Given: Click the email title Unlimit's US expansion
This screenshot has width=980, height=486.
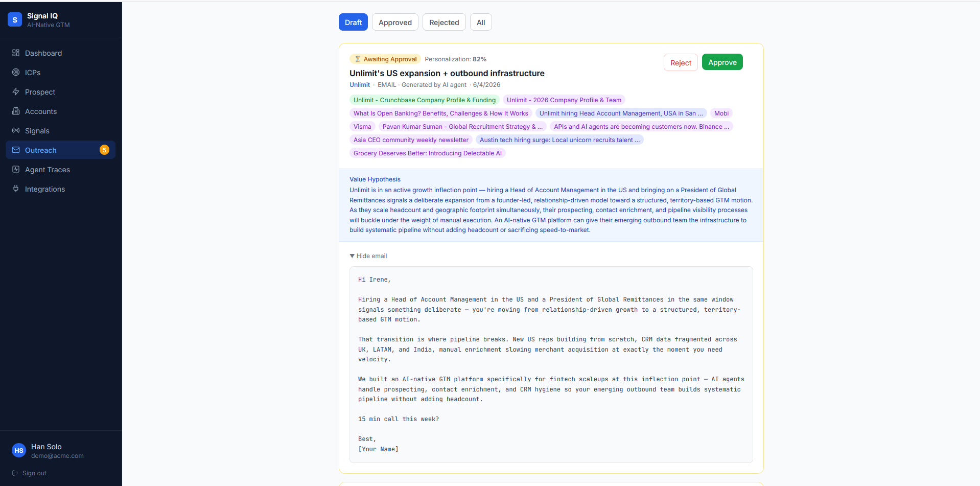Looking at the screenshot, I should [x=447, y=73].
